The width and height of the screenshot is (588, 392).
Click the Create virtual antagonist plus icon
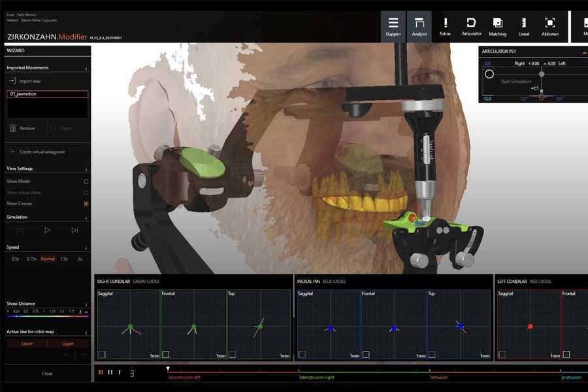(12, 152)
